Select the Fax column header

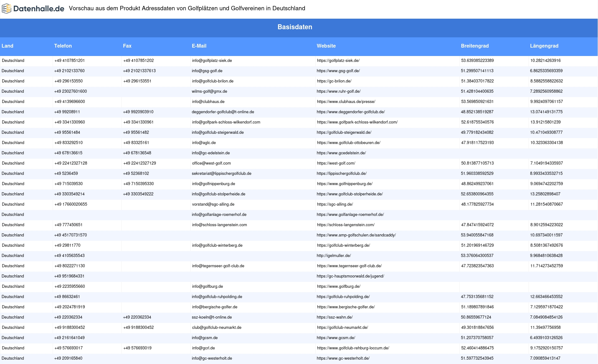[x=127, y=46]
